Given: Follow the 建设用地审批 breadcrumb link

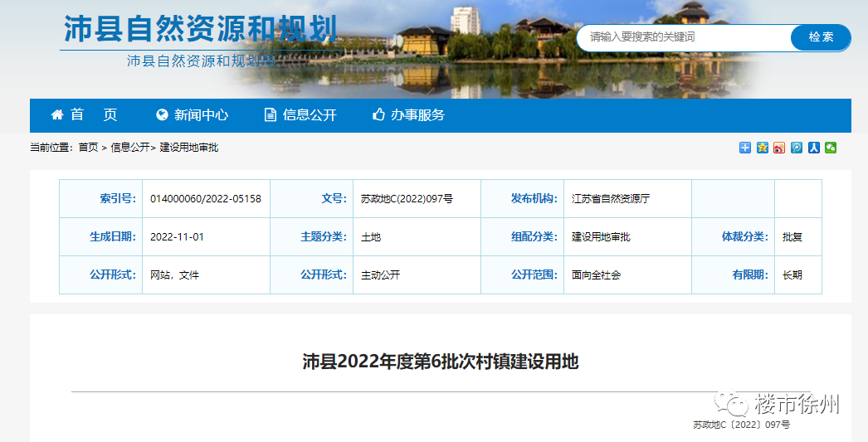Looking at the screenshot, I should coord(188,147).
